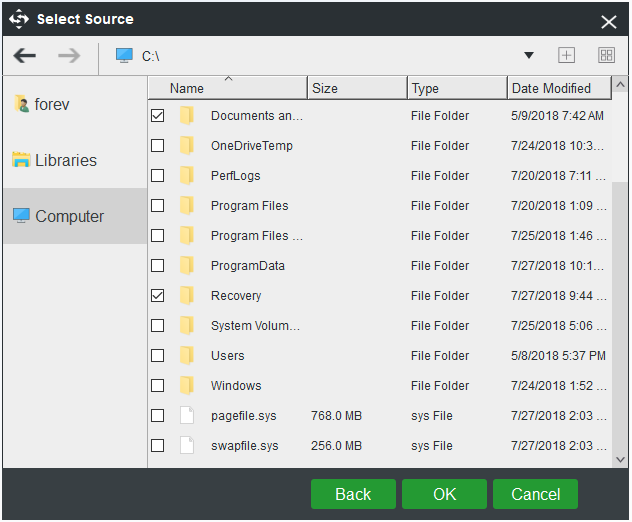This screenshot has width=632, height=522.
Task: Click the swapfile.sys file icon
Action: pyautogui.click(x=187, y=445)
